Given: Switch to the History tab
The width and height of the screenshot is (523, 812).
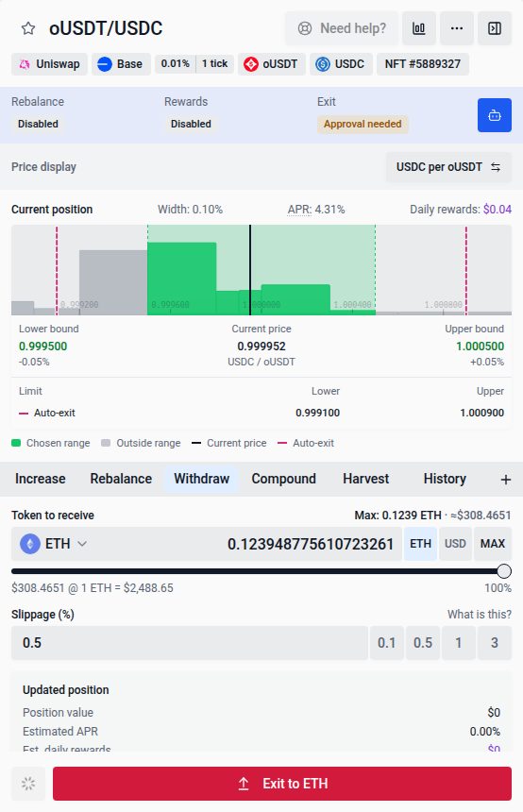Looking at the screenshot, I should click(x=445, y=479).
